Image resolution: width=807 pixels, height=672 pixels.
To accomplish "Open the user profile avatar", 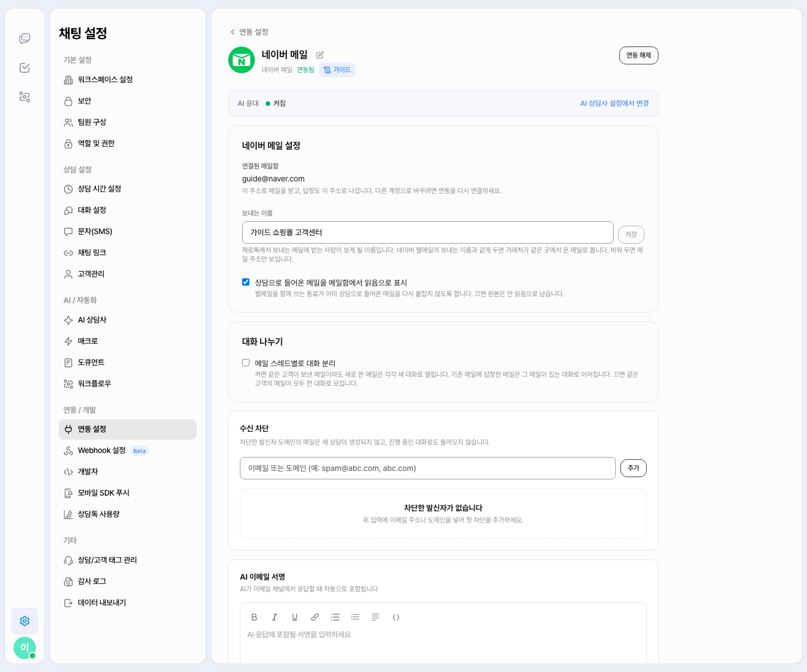I will 25,648.
